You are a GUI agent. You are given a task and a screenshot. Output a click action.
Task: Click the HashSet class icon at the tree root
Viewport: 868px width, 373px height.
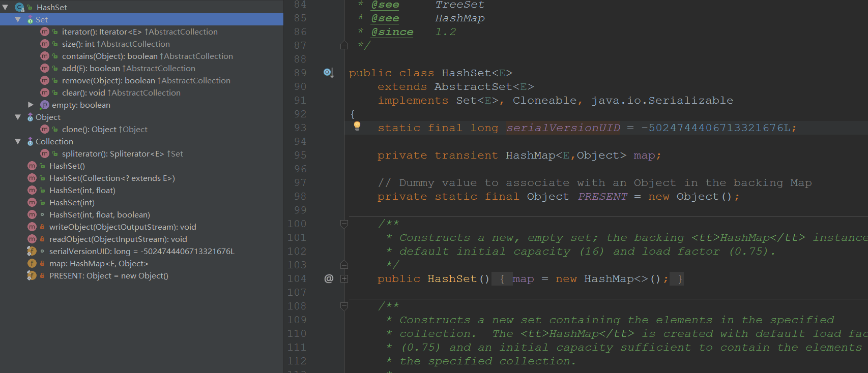click(x=19, y=7)
